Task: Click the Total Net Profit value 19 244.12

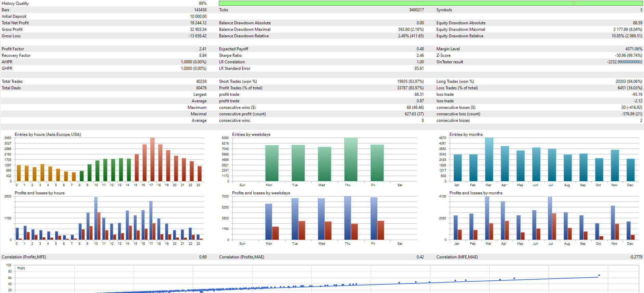Action: 198,23
